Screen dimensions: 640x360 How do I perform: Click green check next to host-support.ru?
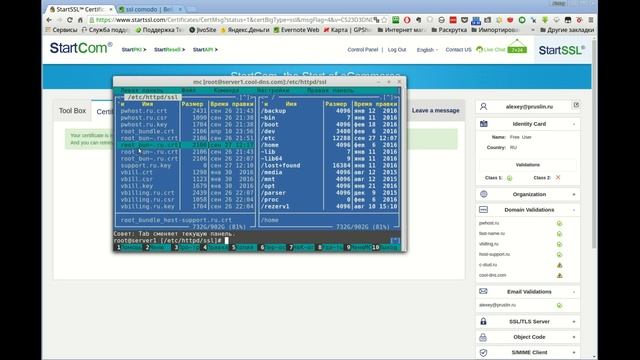point(560,254)
